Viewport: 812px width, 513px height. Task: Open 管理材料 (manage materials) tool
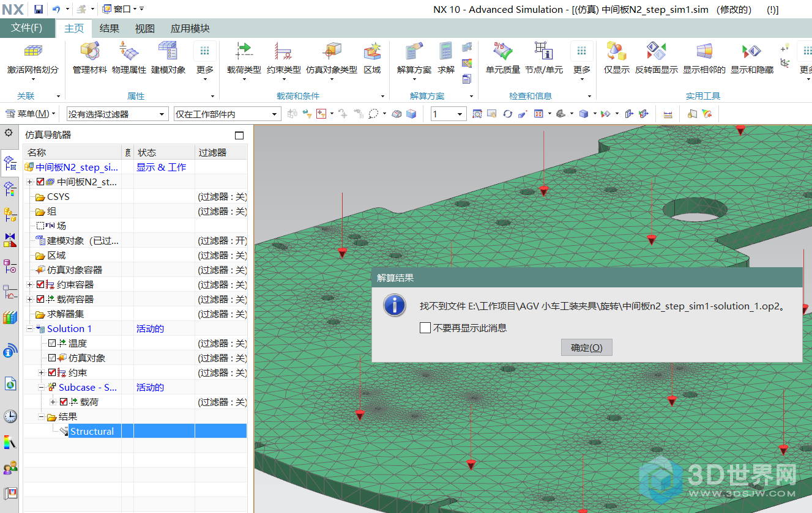pyautogui.click(x=90, y=53)
